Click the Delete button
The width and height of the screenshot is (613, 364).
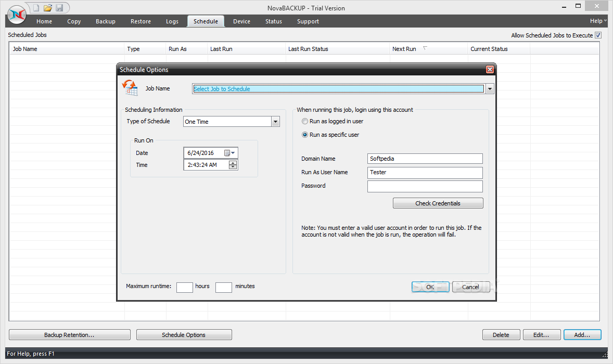[x=501, y=335]
